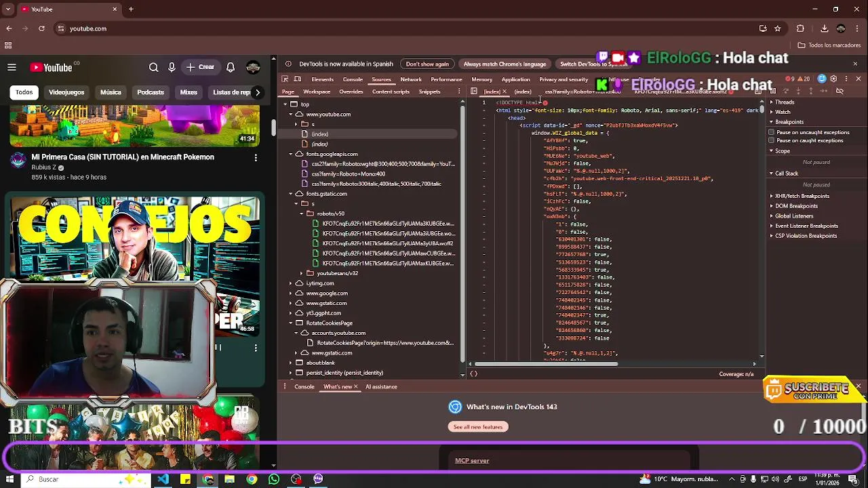868x488 pixels.
Task: Expand youtubesans/v32 folder
Action: pyautogui.click(x=302, y=273)
